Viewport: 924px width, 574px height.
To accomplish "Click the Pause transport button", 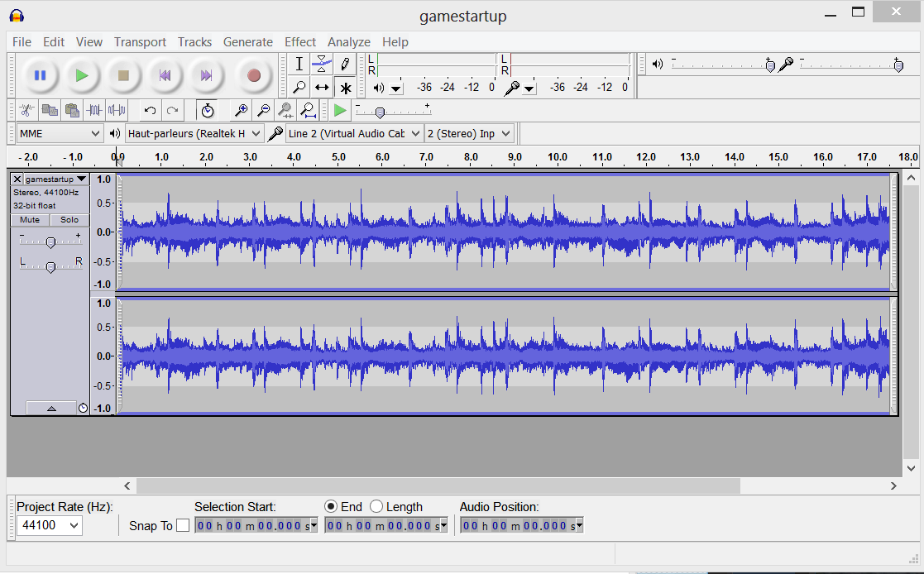I will [40, 75].
